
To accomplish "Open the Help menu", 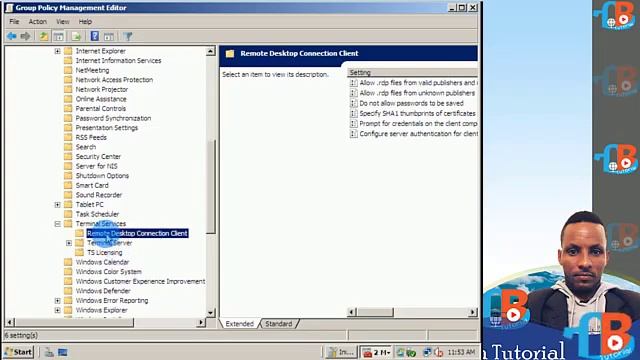I will [85, 22].
